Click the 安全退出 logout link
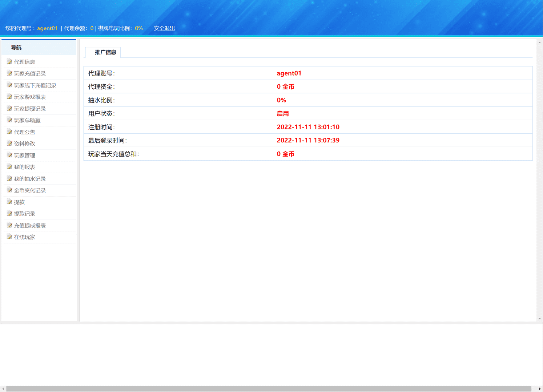 164,28
